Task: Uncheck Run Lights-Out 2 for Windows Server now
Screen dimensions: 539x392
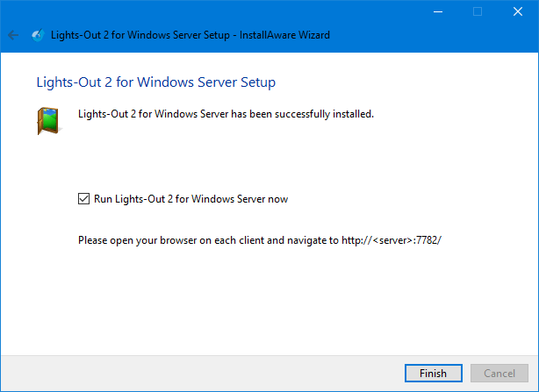Action: point(83,199)
